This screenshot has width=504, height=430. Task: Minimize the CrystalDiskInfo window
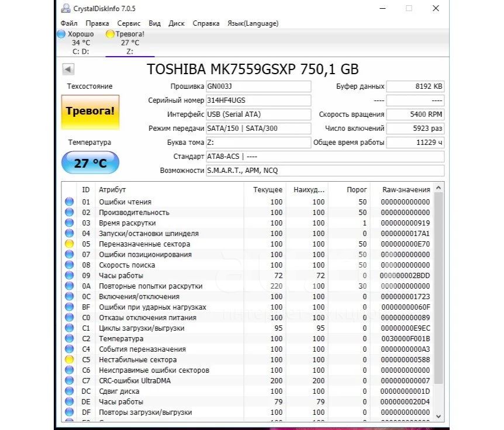click(382, 8)
